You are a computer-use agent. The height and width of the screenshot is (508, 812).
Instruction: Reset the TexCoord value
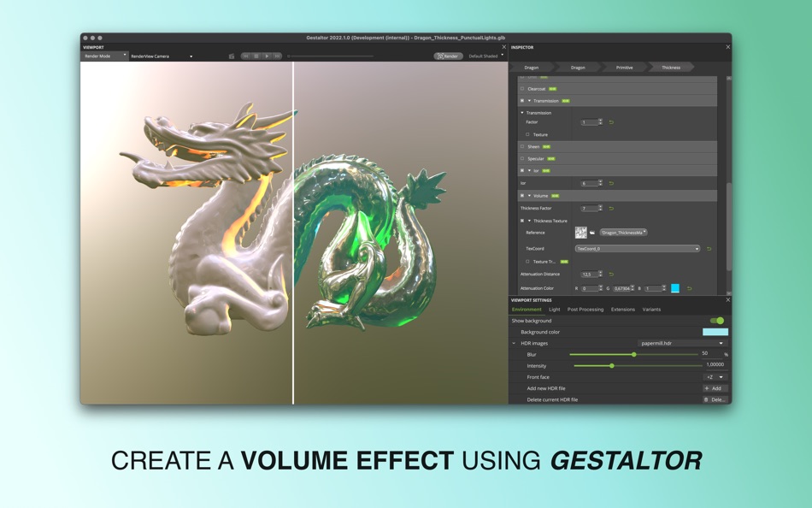pos(709,249)
